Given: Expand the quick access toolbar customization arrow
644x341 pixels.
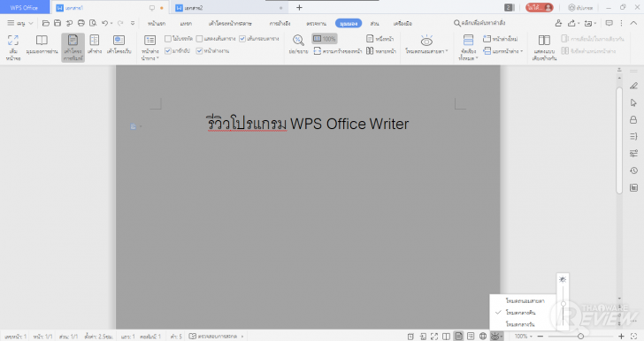Looking at the screenshot, I should [133, 23].
